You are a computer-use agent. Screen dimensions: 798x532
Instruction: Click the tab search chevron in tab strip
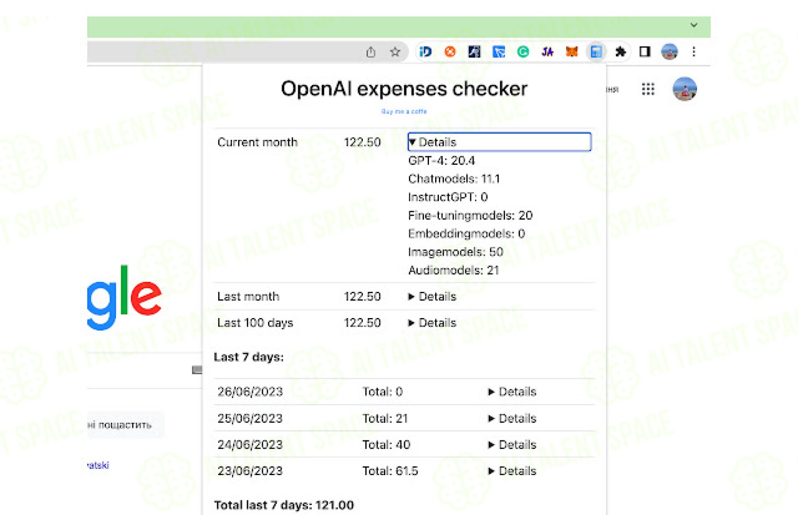(x=694, y=25)
